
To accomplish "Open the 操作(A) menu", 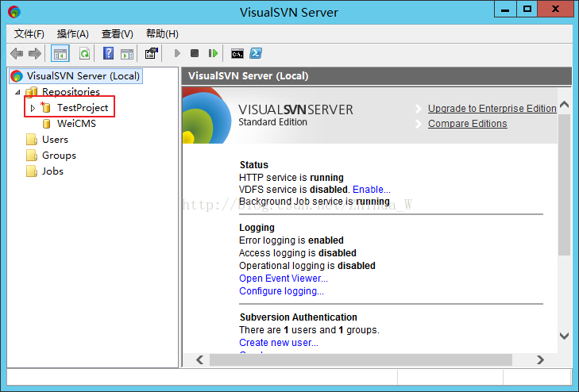I will point(73,34).
